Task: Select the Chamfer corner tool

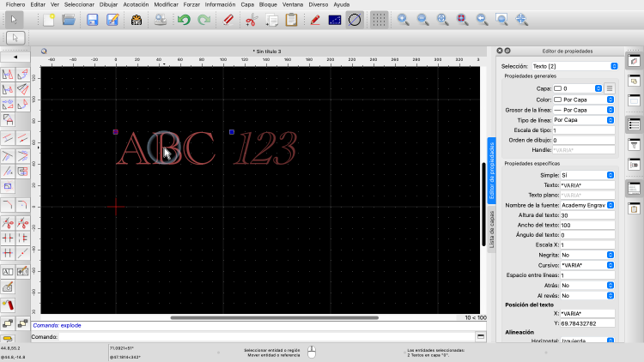Action: coord(8,204)
